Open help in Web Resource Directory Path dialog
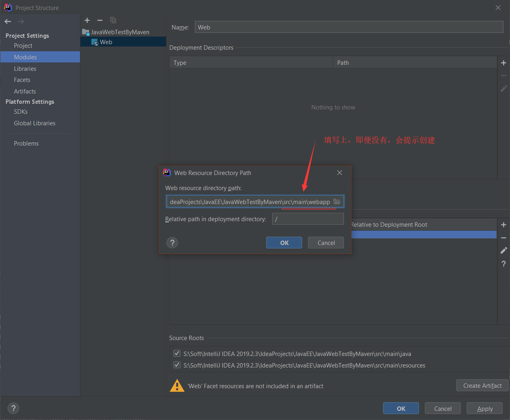The height and width of the screenshot is (420, 510). point(172,243)
